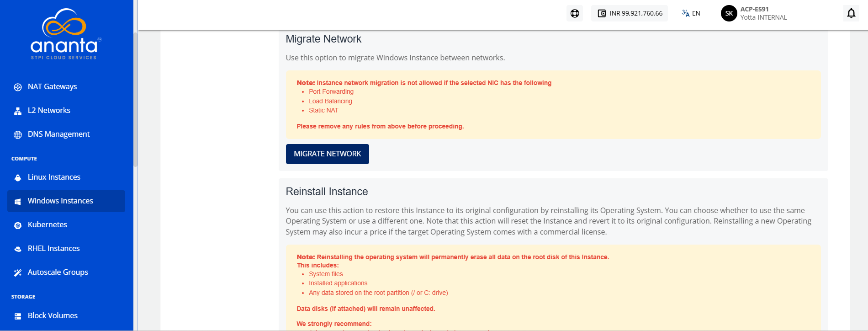Click the MIGRATE NETWORK button
868x331 pixels.
tap(328, 154)
